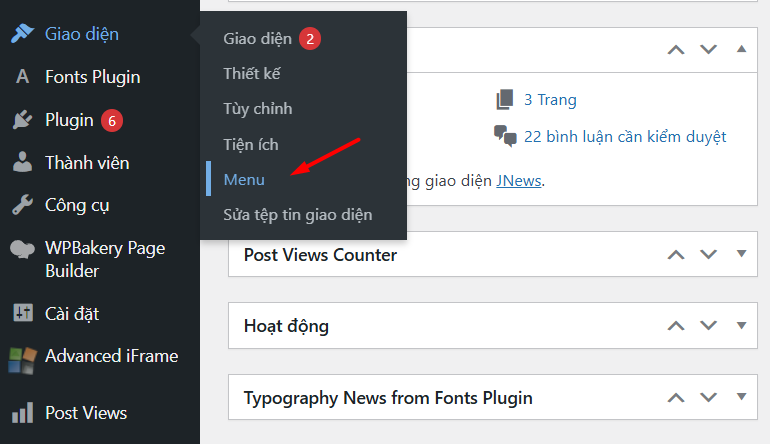Click the Thành viên user icon
Screen dimensions: 770x444
(23, 162)
